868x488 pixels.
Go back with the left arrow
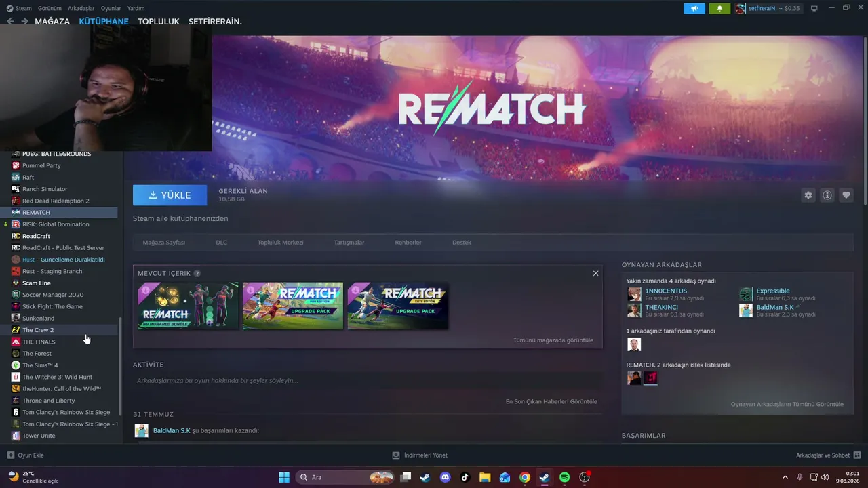click(x=10, y=21)
